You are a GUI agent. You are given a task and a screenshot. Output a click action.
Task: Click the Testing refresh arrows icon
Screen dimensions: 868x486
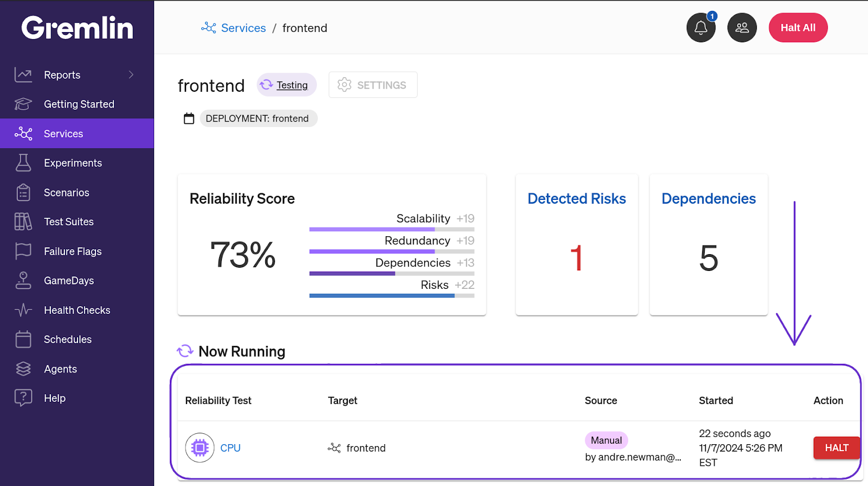266,85
